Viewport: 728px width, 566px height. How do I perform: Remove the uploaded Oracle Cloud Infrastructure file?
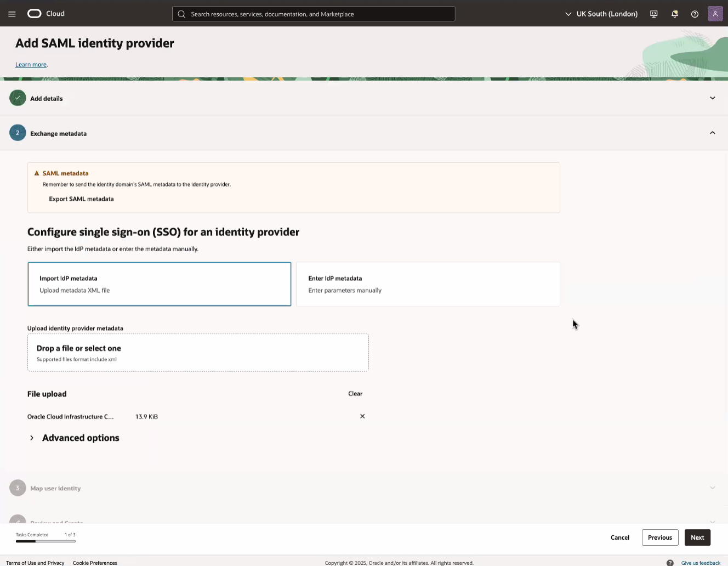(362, 416)
